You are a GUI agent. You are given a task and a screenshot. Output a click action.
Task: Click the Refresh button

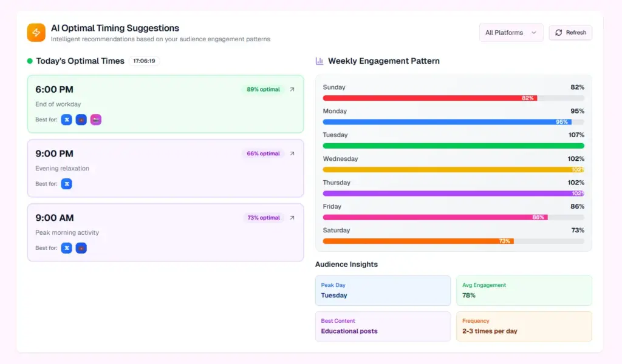point(570,32)
